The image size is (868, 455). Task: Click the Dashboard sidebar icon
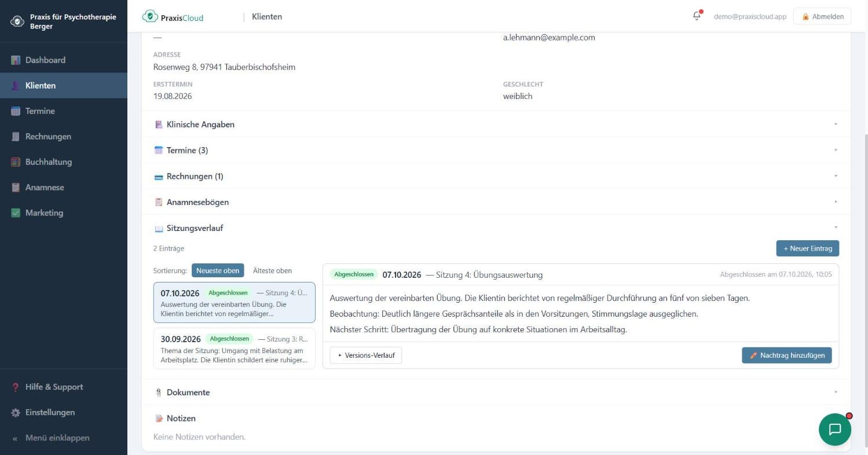[x=16, y=60]
